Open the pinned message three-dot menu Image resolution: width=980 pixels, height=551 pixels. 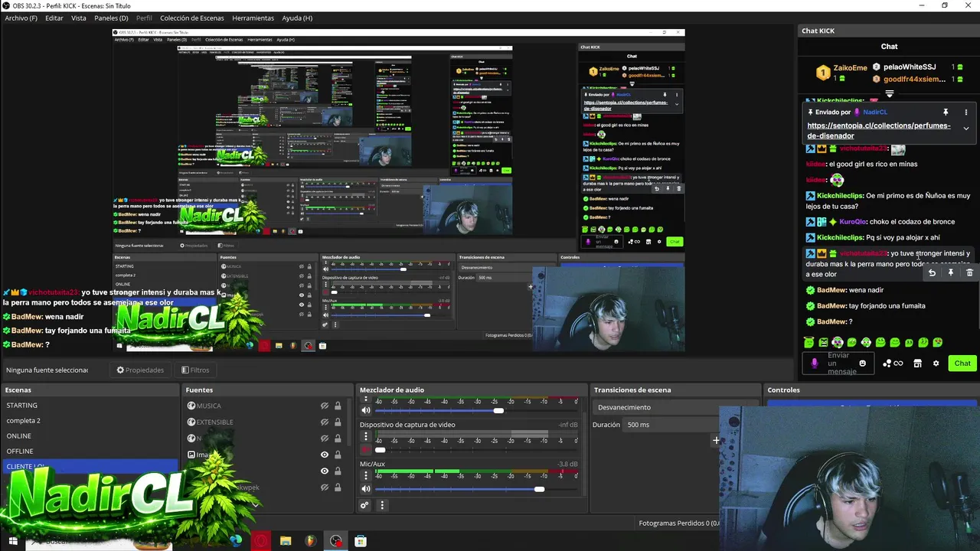(x=965, y=112)
